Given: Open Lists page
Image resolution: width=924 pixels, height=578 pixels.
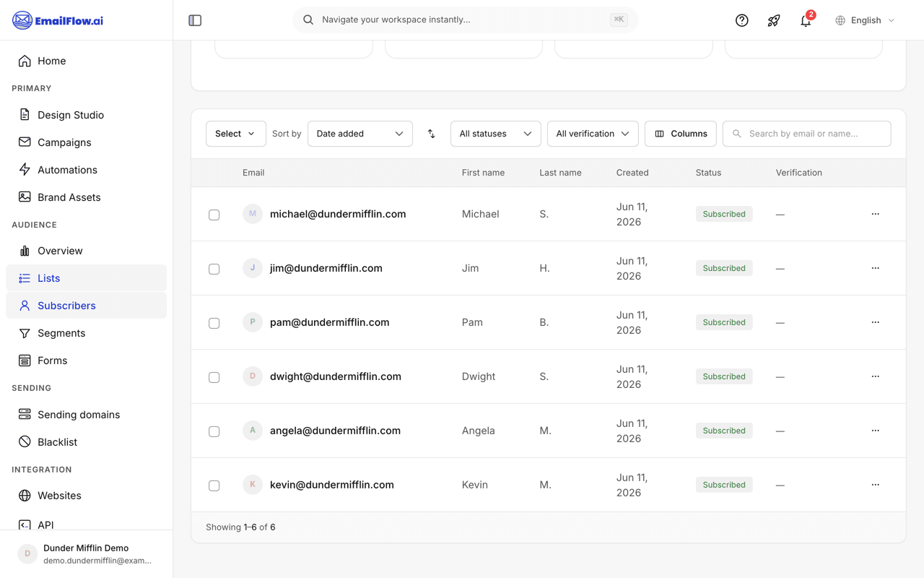Looking at the screenshot, I should 87,278.
